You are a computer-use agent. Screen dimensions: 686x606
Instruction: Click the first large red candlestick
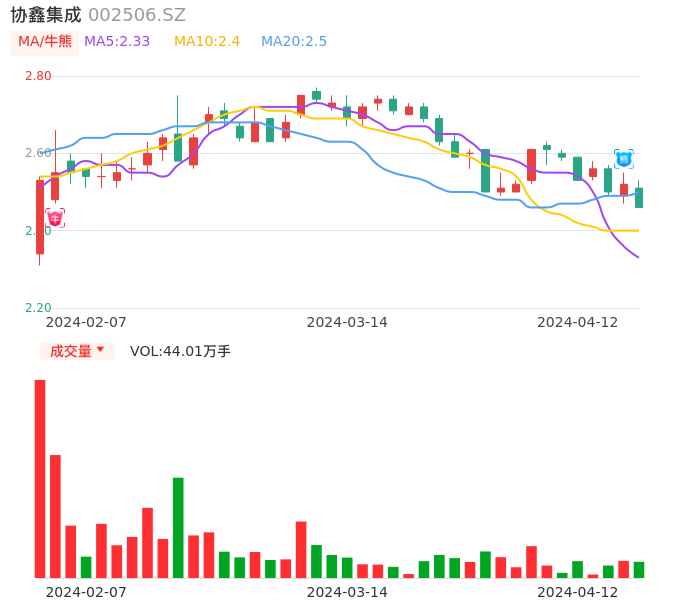pos(40,217)
